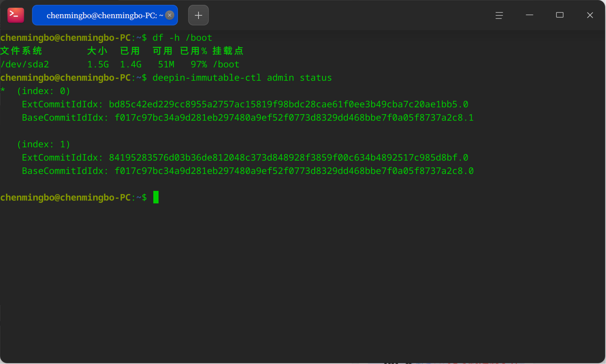The image size is (606, 364).
Task: Click the red terminal app icon
Action: [16, 15]
